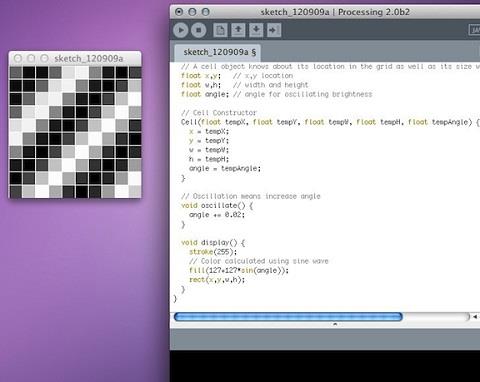Click inside the black console area
This screenshot has width=480, height=382.
tap(325, 366)
